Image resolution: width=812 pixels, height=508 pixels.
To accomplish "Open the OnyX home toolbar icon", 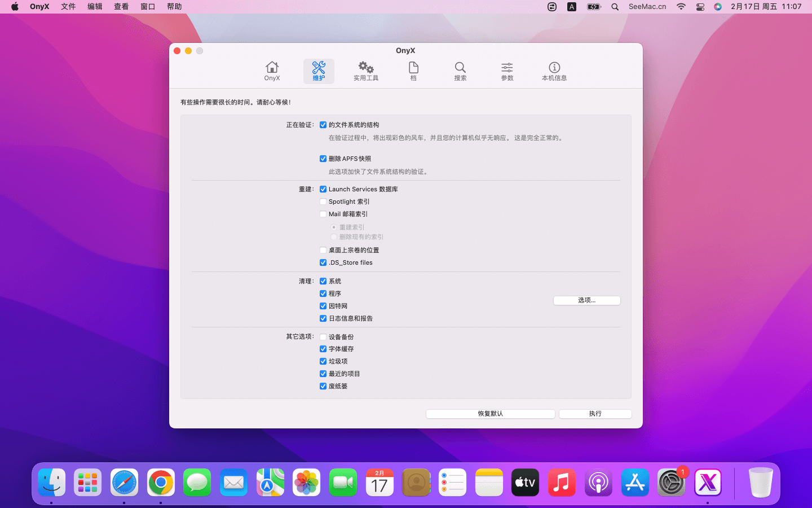I will (x=272, y=71).
